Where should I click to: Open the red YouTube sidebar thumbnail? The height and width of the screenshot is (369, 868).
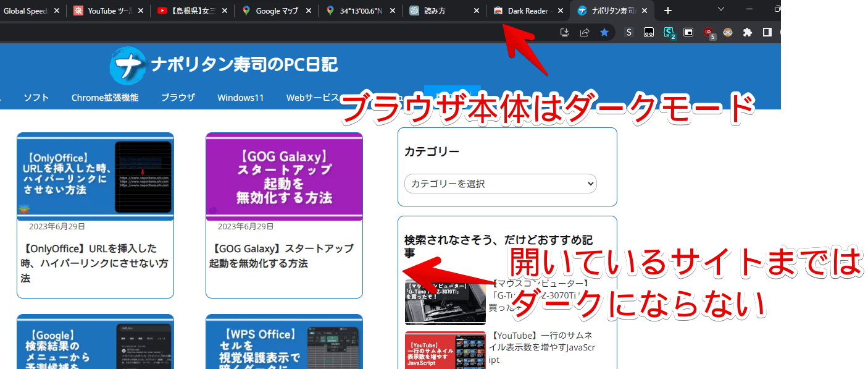pos(445,350)
